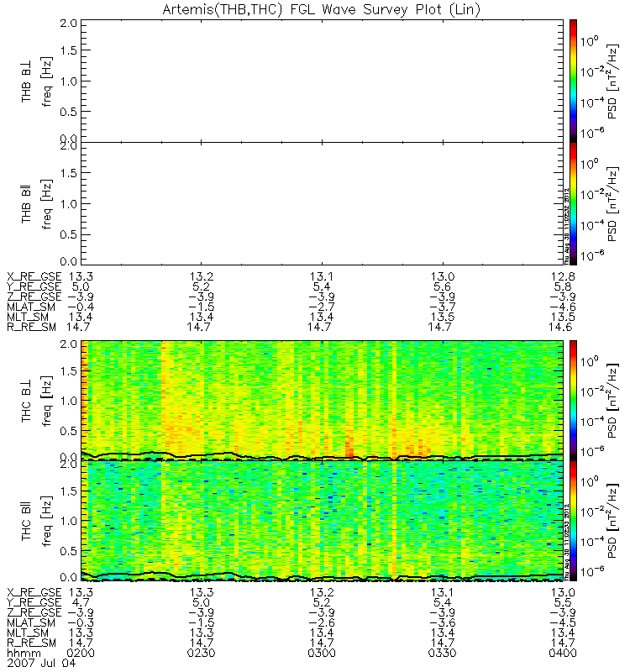Click the 1.5 frequency tick of THB B⊥ panel

click(x=70, y=50)
